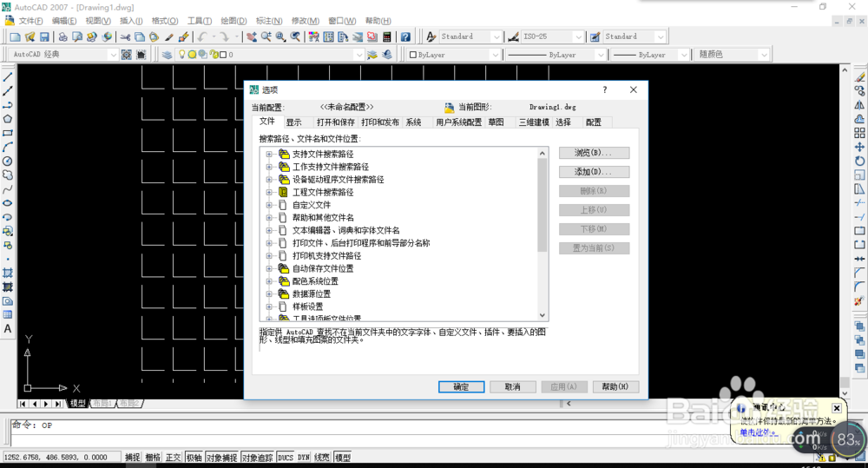Select the Arc draw tool
Screen dimensions: 868x468
click(x=8, y=148)
